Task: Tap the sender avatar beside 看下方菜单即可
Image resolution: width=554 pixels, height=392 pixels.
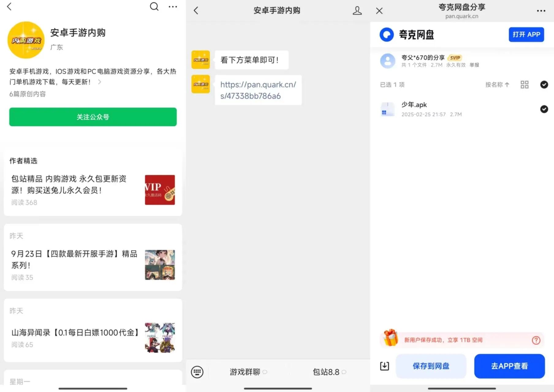Action: [x=201, y=60]
